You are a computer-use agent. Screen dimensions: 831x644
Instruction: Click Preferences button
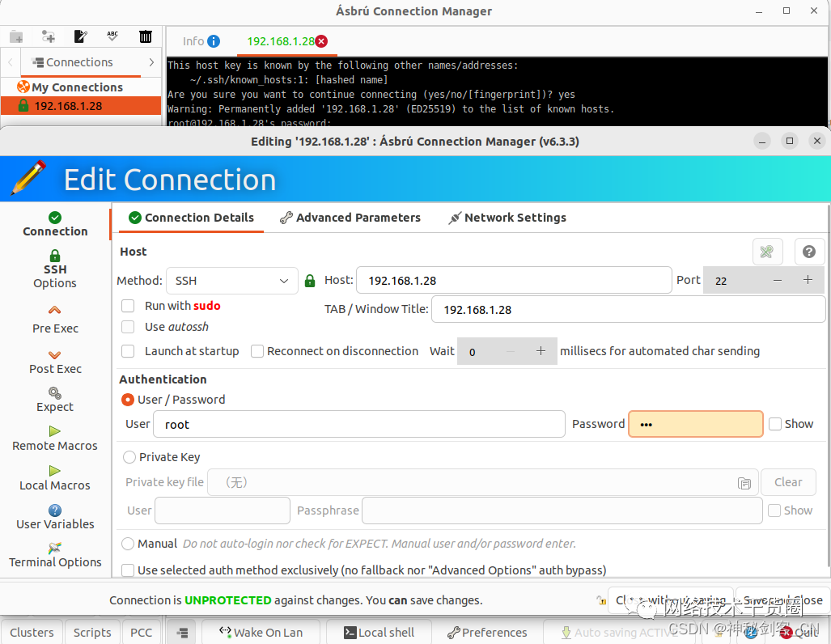[488, 633]
